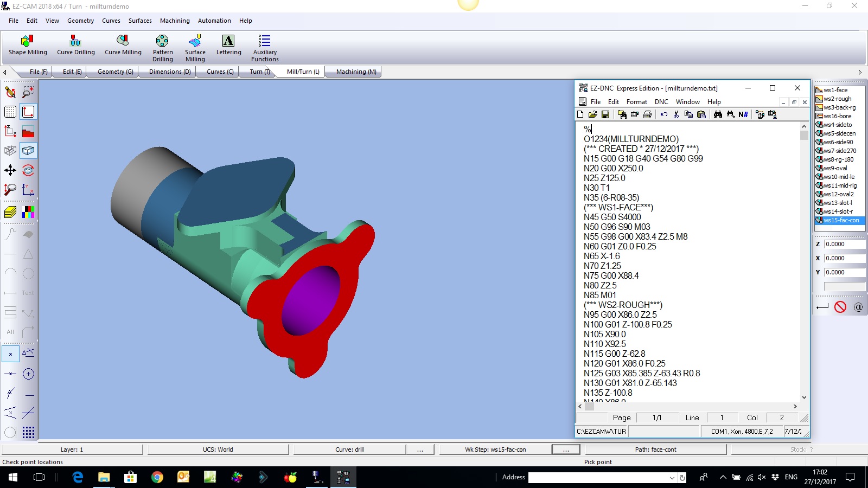Click Save disk icon in EZ-DNC
Screen dimensions: 868x488
[x=605, y=114]
